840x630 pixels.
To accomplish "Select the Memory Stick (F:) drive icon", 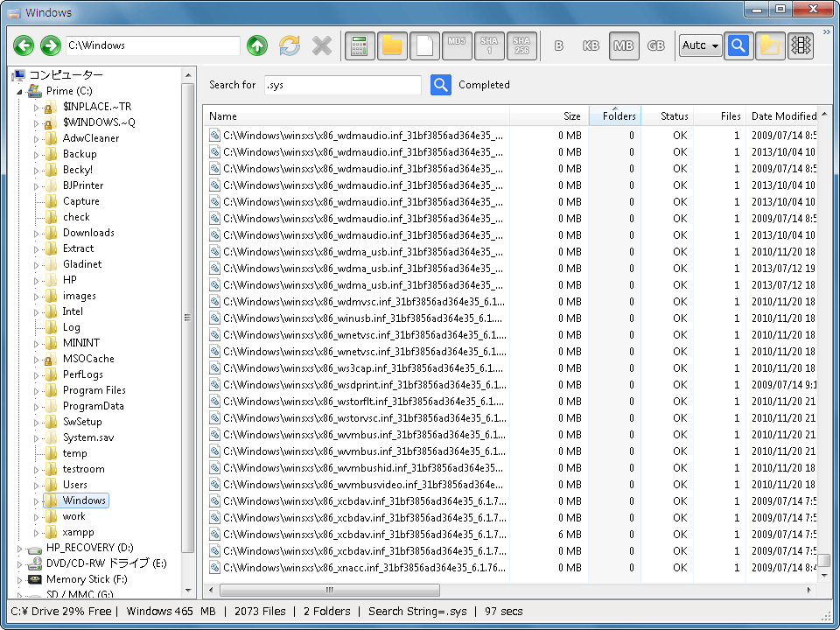I will click(x=35, y=579).
